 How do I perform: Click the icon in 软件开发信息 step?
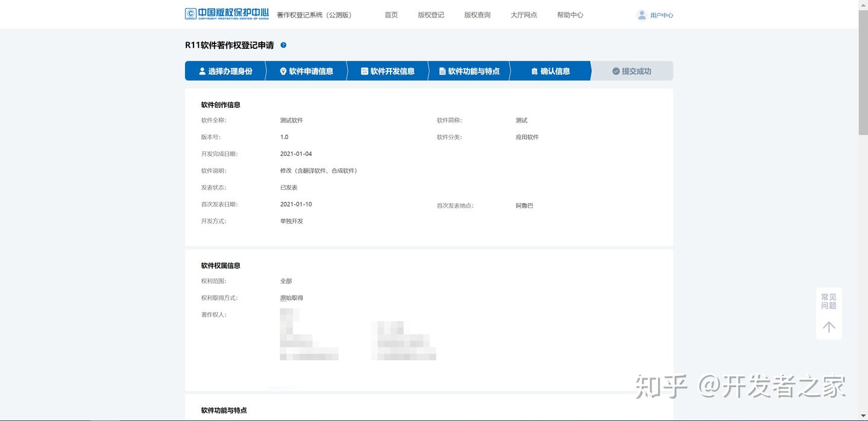[364, 71]
